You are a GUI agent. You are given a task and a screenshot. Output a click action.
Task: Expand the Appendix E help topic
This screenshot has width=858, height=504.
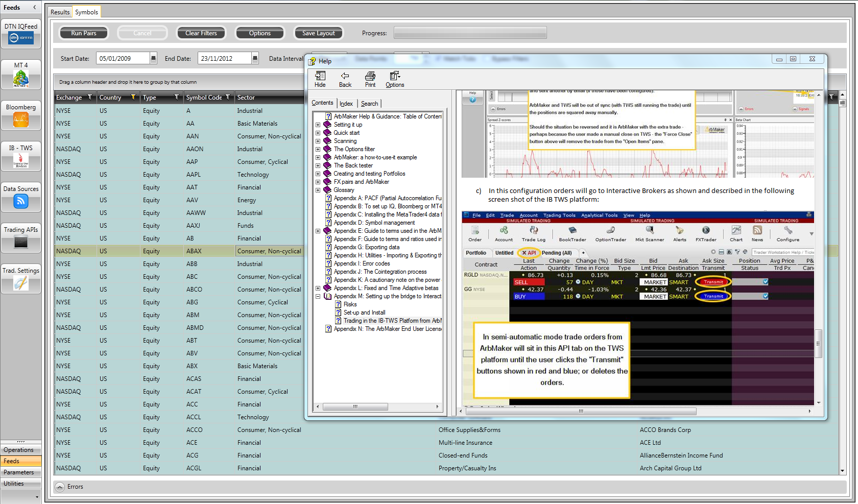(x=318, y=231)
